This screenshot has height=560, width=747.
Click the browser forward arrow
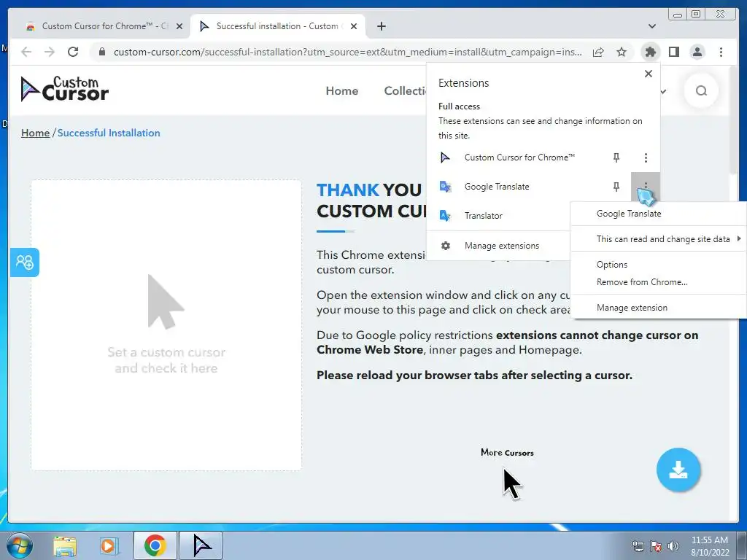[x=50, y=52]
